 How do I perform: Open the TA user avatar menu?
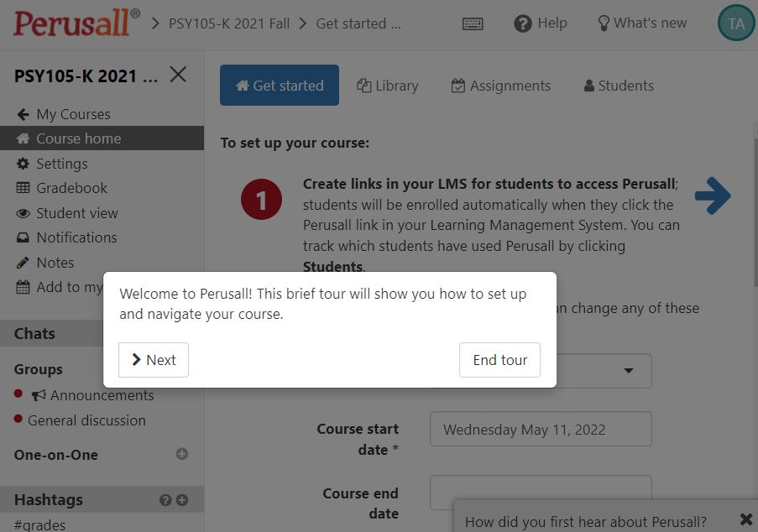(736, 23)
